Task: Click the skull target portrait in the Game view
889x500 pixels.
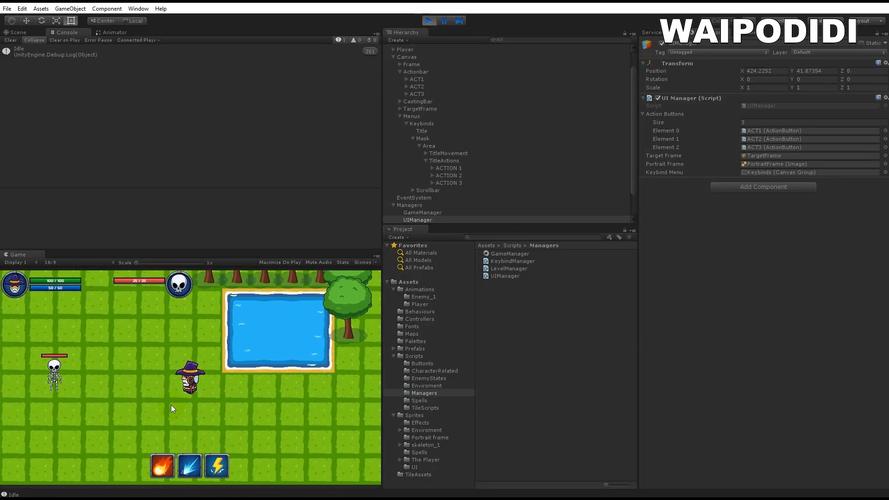Action: pos(179,285)
